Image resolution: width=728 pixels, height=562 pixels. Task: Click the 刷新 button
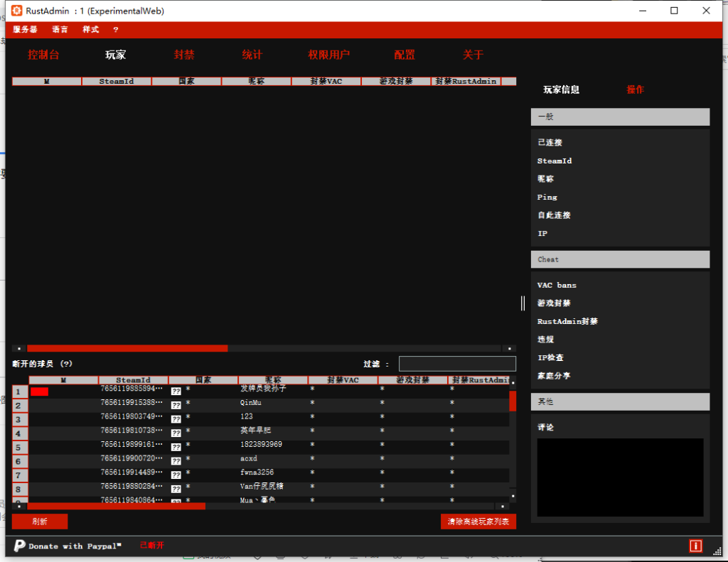coord(40,522)
